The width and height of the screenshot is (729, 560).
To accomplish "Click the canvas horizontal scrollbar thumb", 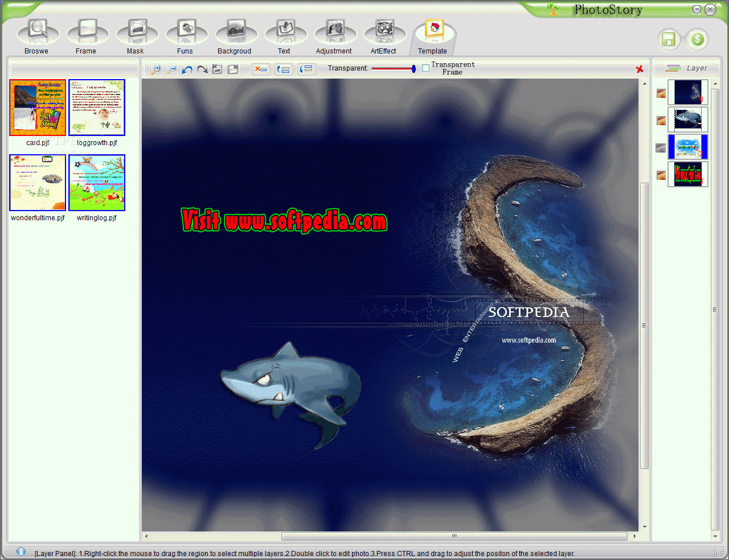I will pyautogui.click(x=454, y=536).
